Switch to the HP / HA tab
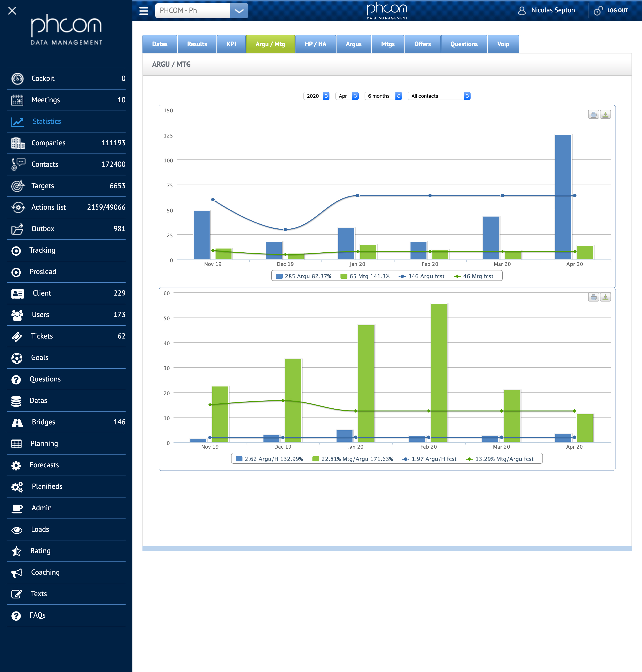 click(x=315, y=44)
